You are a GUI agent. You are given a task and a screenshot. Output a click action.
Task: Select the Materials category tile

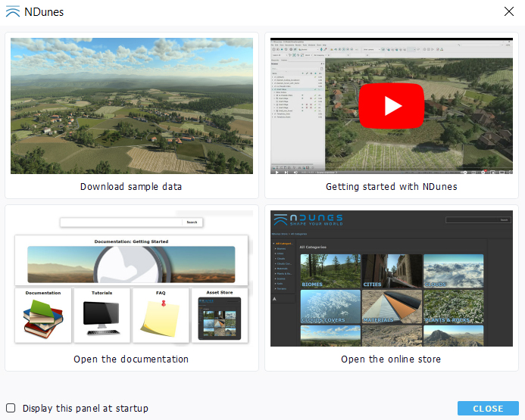pos(391,306)
